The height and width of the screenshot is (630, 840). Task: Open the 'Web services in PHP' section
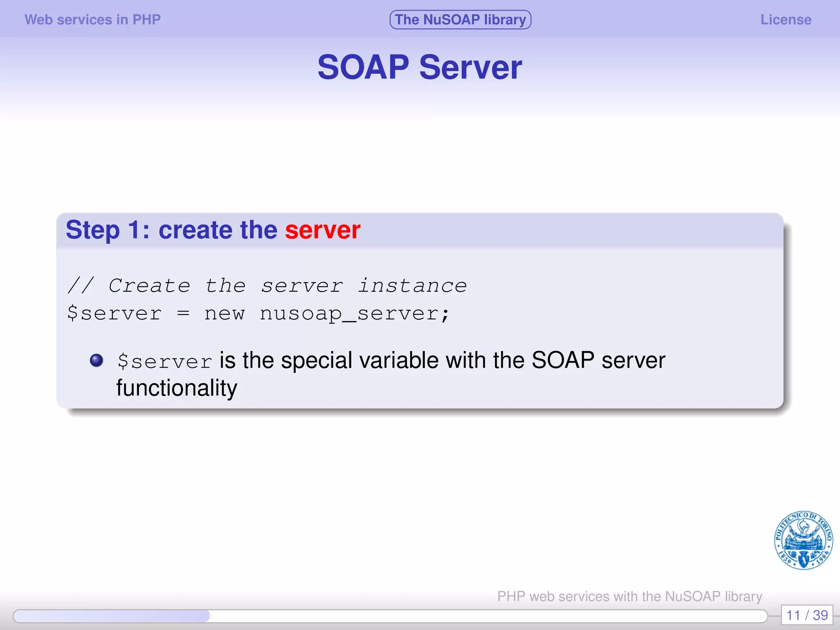point(92,20)
